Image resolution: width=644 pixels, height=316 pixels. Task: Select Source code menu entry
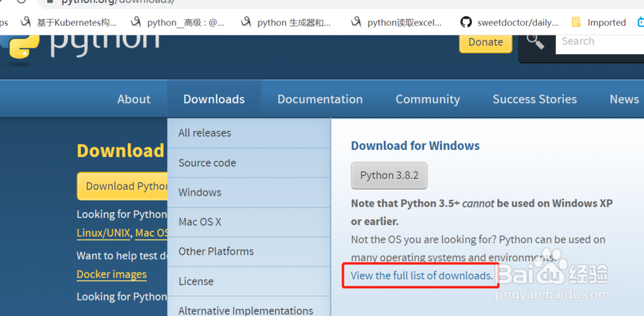click(x=207, y=163)
